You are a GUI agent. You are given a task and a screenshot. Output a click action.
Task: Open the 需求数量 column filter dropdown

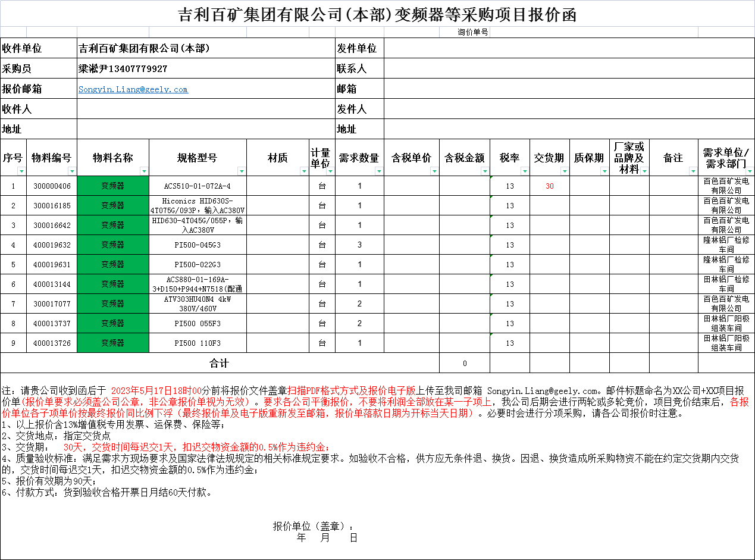pos(380,171)
